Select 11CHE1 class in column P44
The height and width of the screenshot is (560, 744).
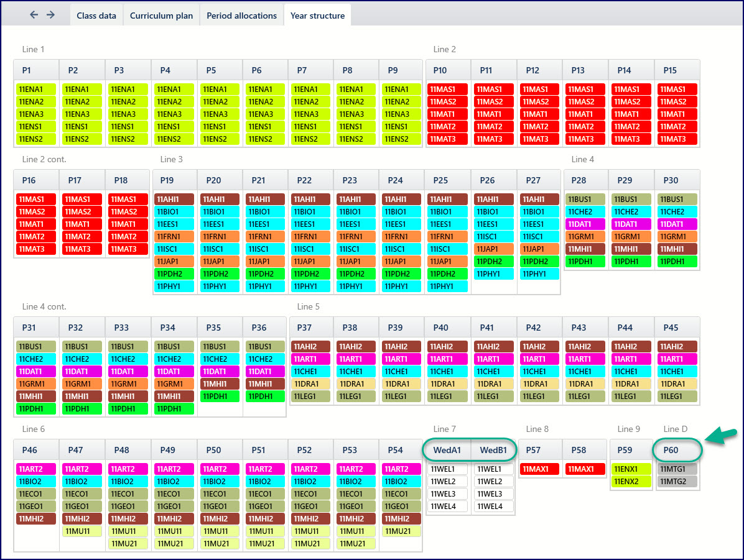pyautogui.click(x=631, y=371)
